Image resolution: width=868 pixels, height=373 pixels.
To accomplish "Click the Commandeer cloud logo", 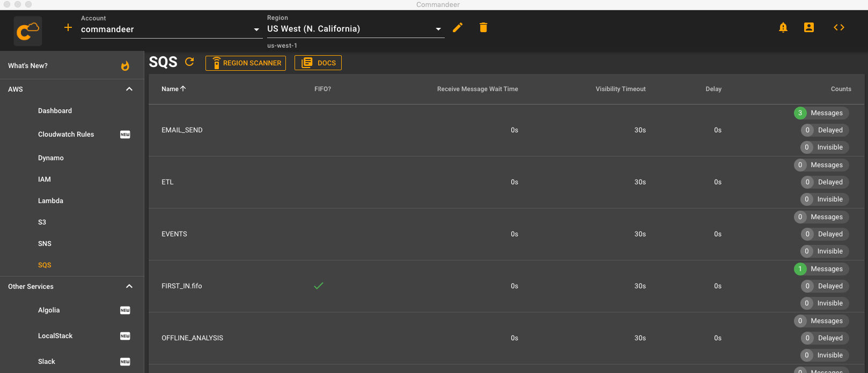I will [28, 31].
